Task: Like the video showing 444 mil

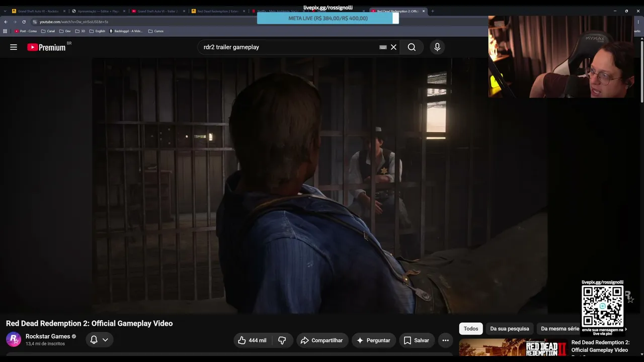Action: point(252,340)
